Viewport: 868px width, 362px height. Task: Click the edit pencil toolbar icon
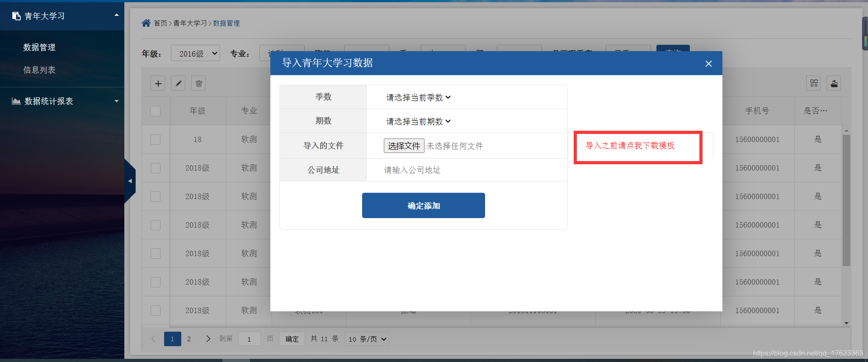tap(178, 83)
